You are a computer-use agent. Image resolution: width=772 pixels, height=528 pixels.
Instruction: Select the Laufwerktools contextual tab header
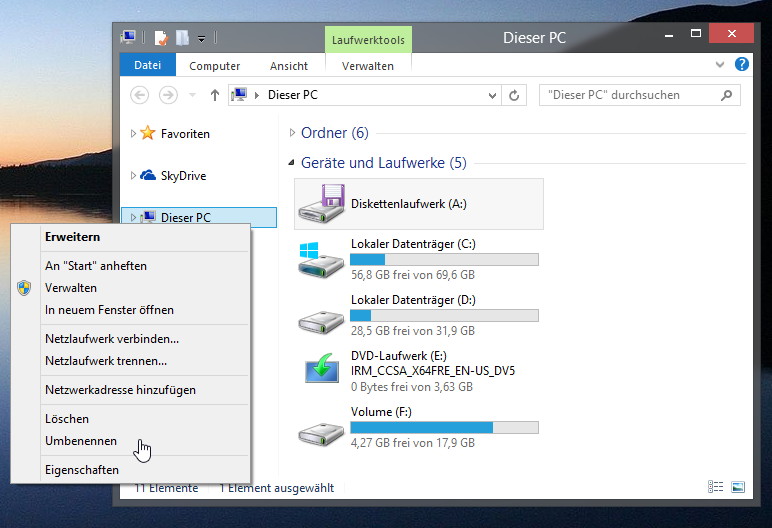click(x=368, y=40)
